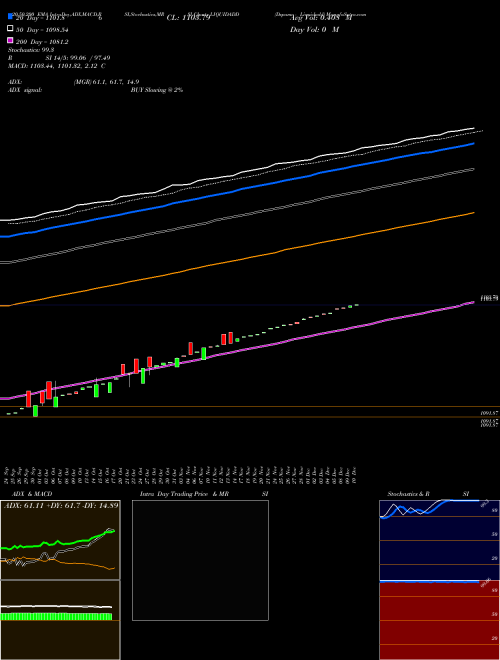
Task: Click the 'BUY Slowing @ 2%' ADX signal text
Action: point(157,90)
